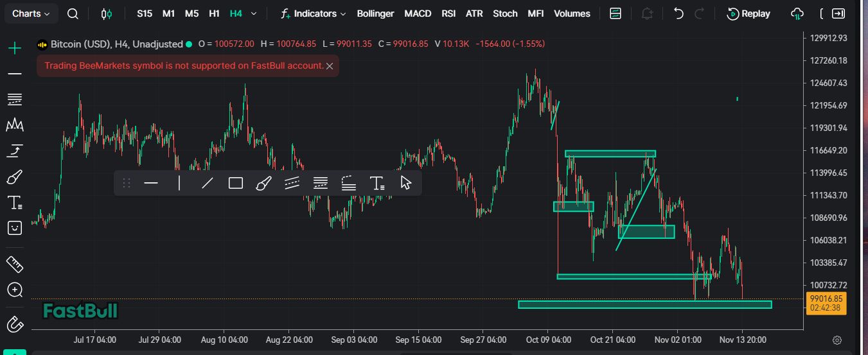Select the rectangle tool in floating toolbar
The height and width of the screenshot is (355, 868).
point(236,184)
